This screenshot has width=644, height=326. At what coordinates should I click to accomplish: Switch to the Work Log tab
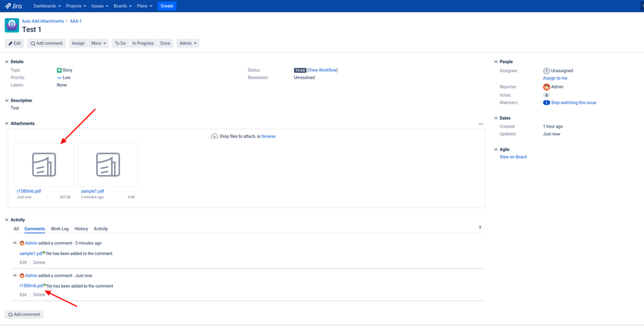coord(59,229)
